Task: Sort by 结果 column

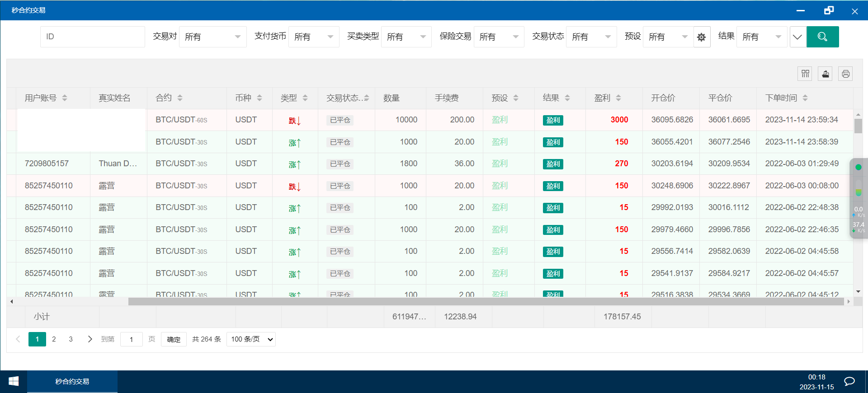Action: (567, 98)
